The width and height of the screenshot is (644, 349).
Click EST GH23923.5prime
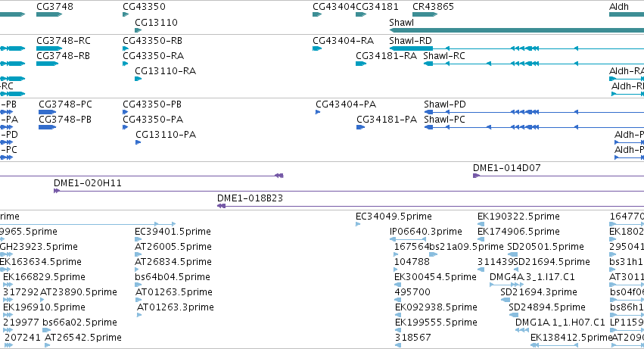(39, 247)
